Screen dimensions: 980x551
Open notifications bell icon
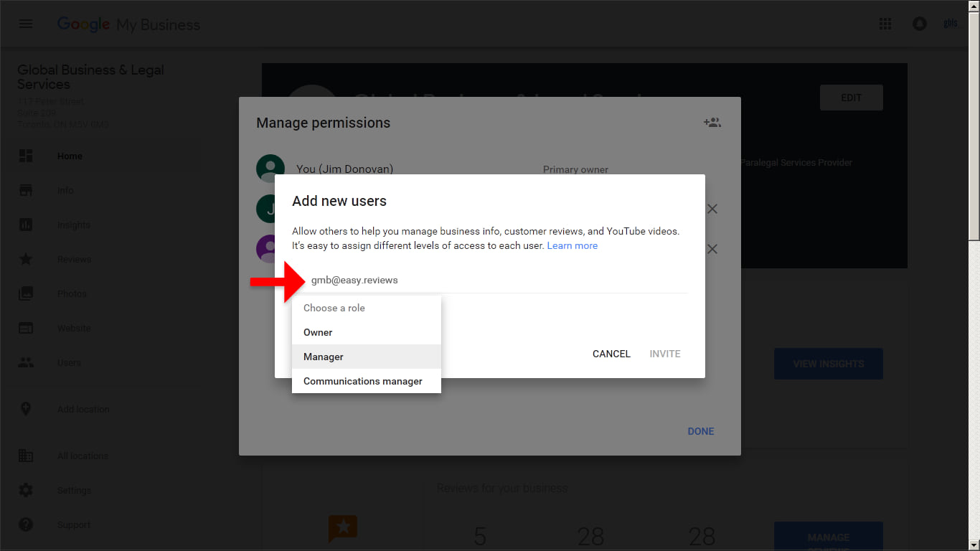point(919,24)
